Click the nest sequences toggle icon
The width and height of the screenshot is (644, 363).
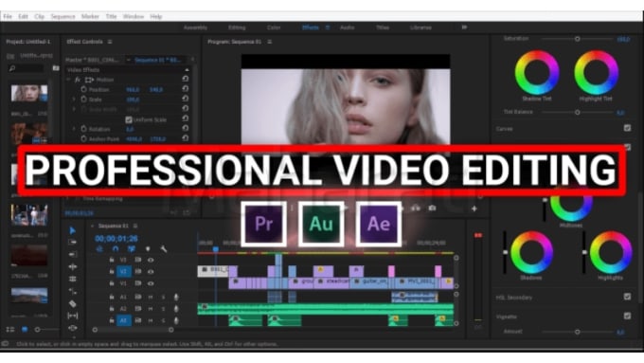click(x=99, y=248)
